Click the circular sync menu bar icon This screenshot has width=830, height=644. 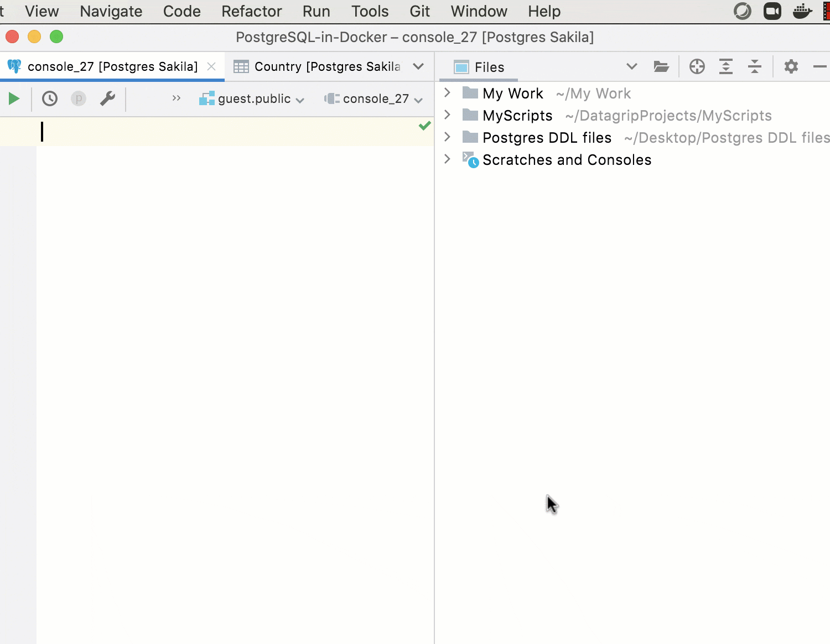[x=743, y=11]
